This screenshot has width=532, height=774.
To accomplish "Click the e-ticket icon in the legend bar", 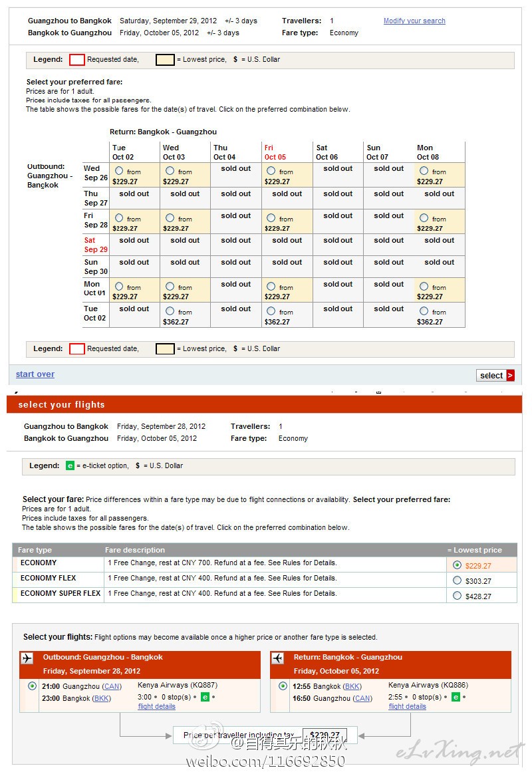I will (70, 465).
